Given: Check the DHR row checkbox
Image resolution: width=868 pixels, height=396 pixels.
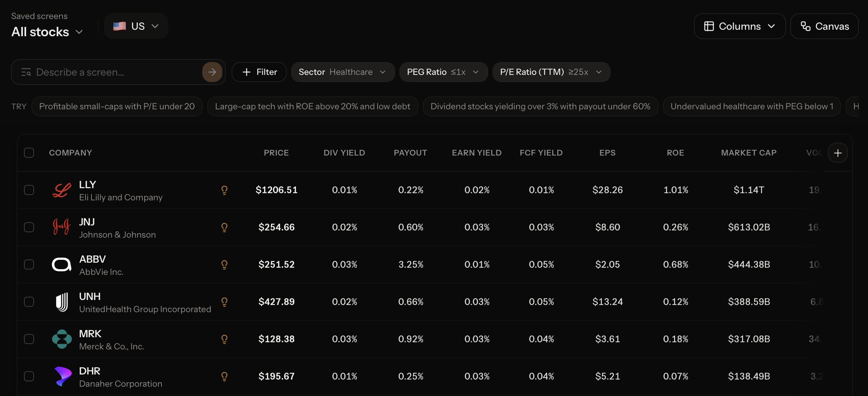Looking at the screenshot, I should 29,376.
